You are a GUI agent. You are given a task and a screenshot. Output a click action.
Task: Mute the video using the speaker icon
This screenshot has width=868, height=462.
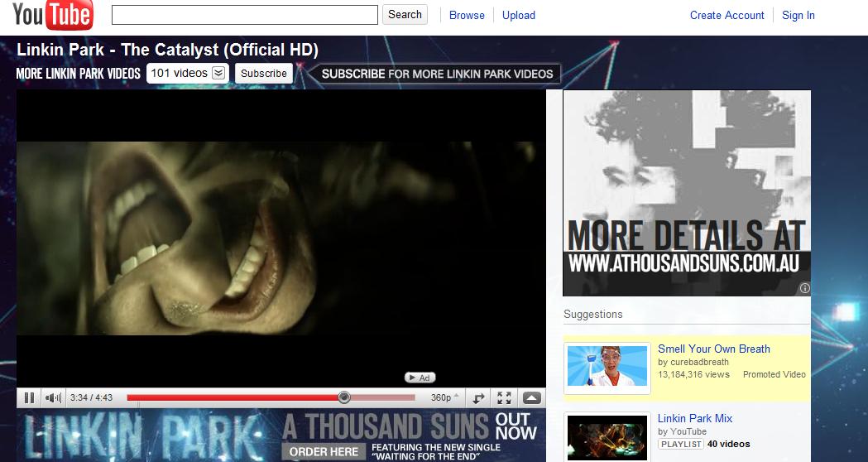53,397
